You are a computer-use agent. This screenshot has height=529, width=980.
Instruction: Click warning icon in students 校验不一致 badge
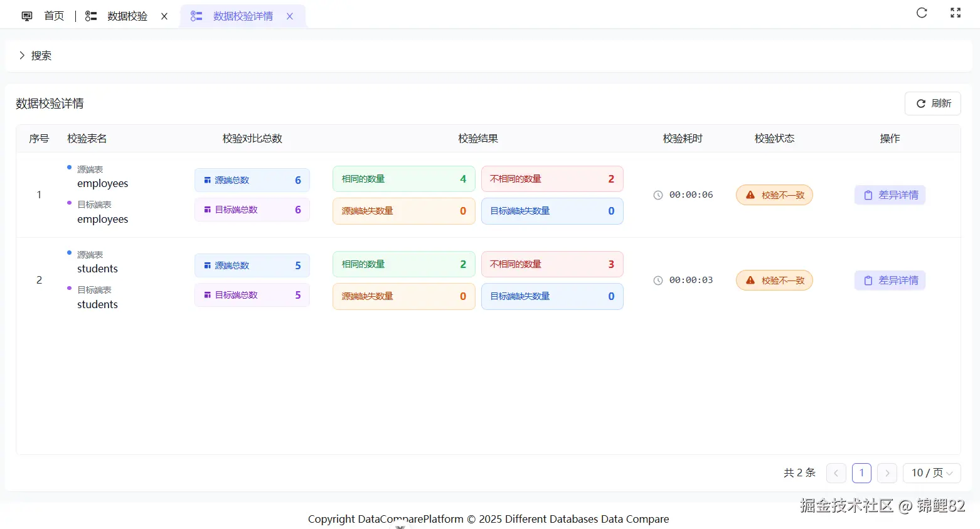[750, 281]
